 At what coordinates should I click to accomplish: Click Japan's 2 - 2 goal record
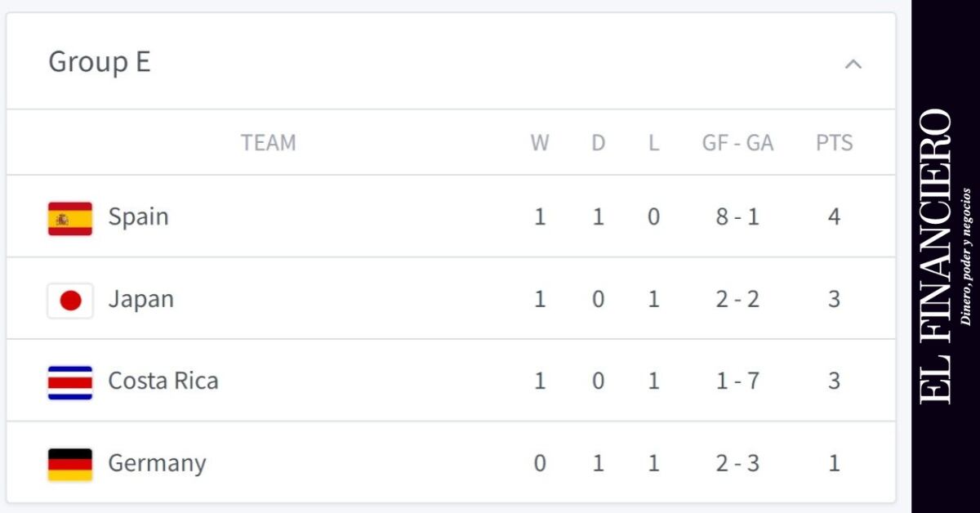click(x=737, y=300)
